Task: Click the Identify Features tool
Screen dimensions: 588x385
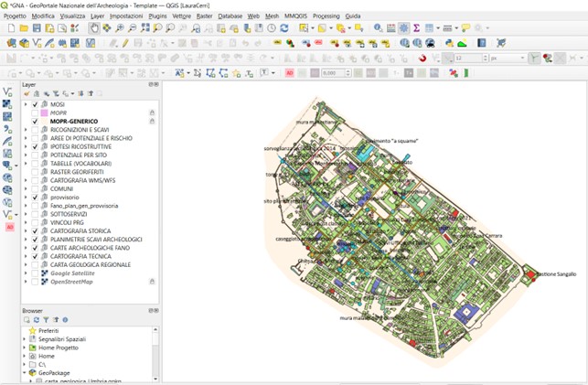Action: point(378,28)
